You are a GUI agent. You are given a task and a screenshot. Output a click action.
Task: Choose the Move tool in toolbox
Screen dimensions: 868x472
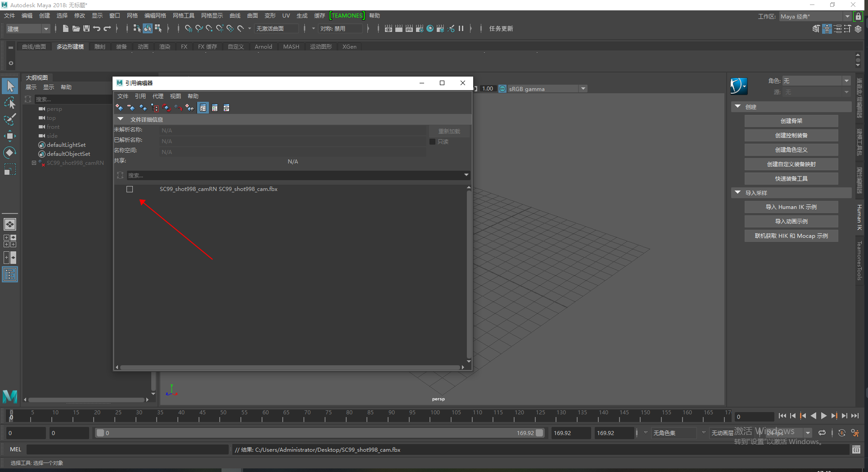(x=10, y=136)
